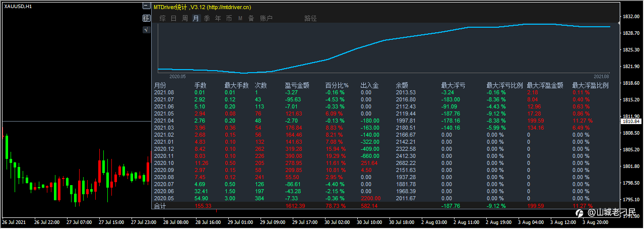Screen dimensions: 644x229
Task: Switch to the 综 summary tab
Action: (163, 18)
